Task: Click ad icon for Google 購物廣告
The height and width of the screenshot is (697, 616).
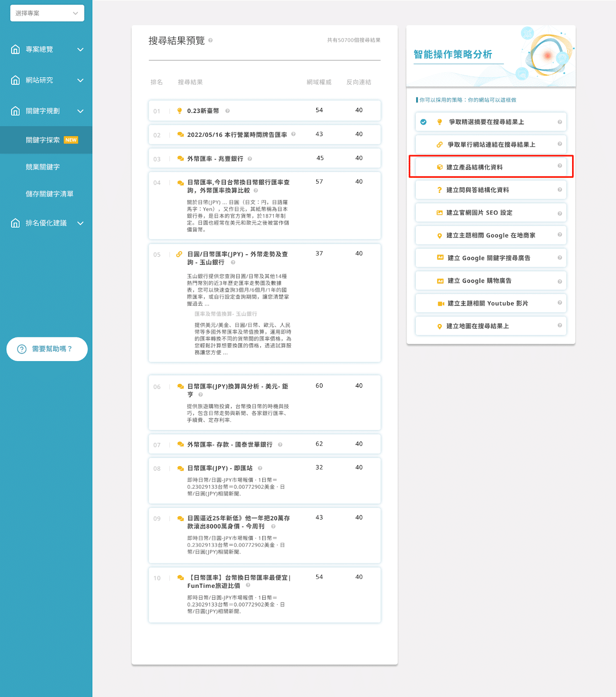Action: [440, 281]
